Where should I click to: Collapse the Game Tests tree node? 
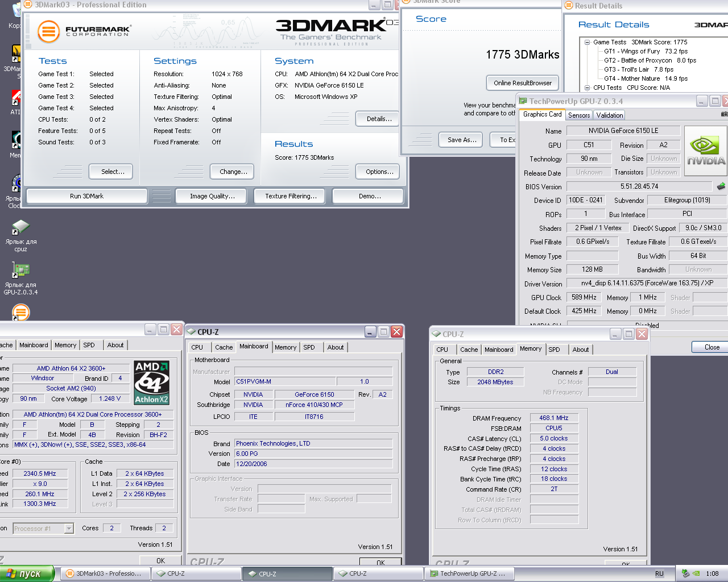coord(588,42)
